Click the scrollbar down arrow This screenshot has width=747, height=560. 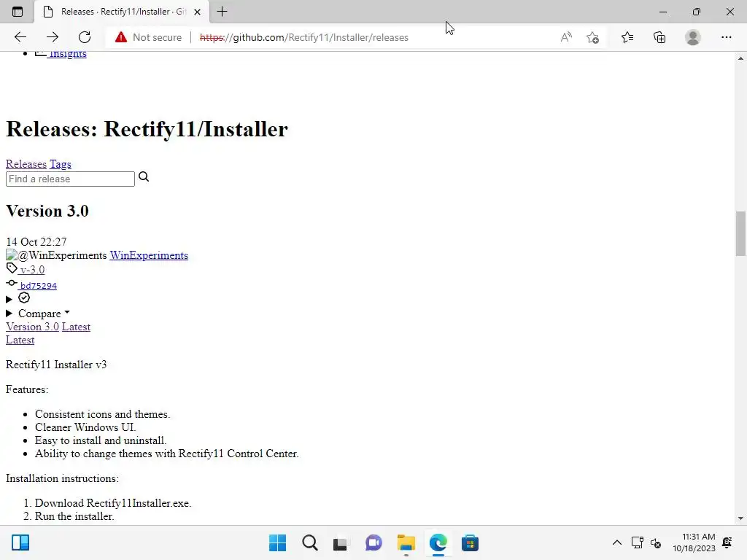click(x=741, y=518)
